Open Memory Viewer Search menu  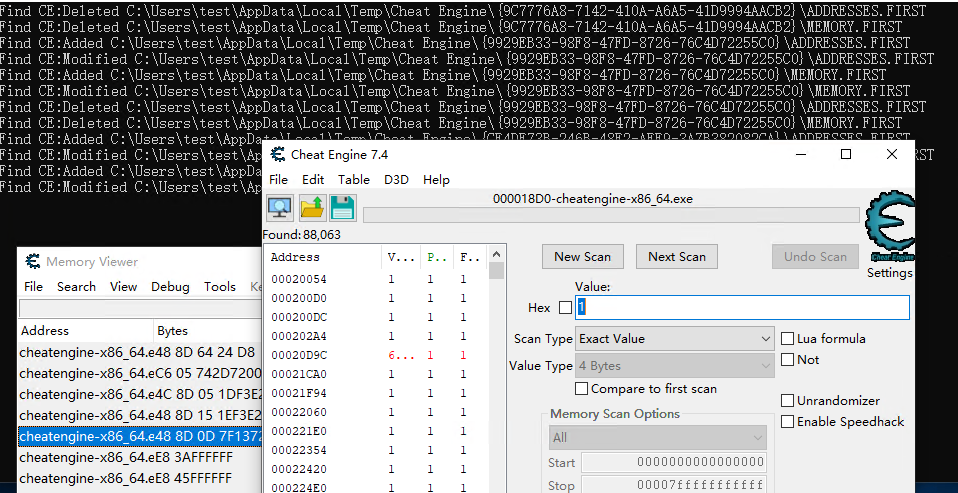(x=76, y=287)
